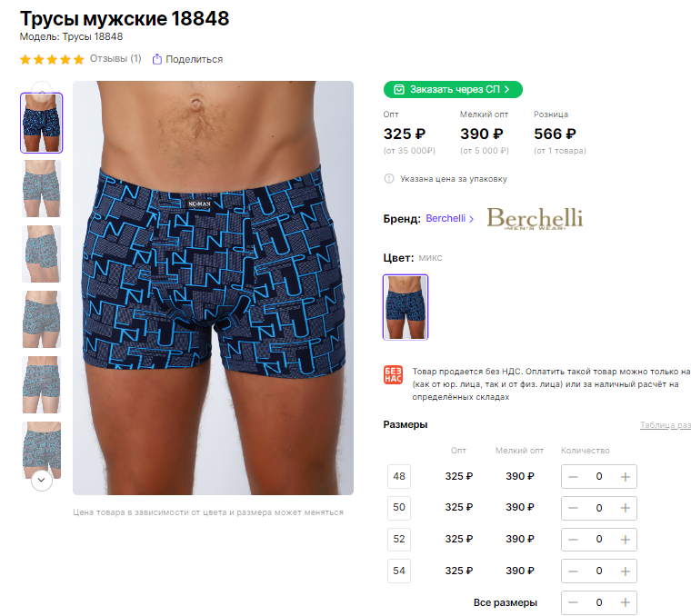This screenshot has width=691, height=616.
Task: Click the green Заказать через СП button
Action: coord(453,89)
